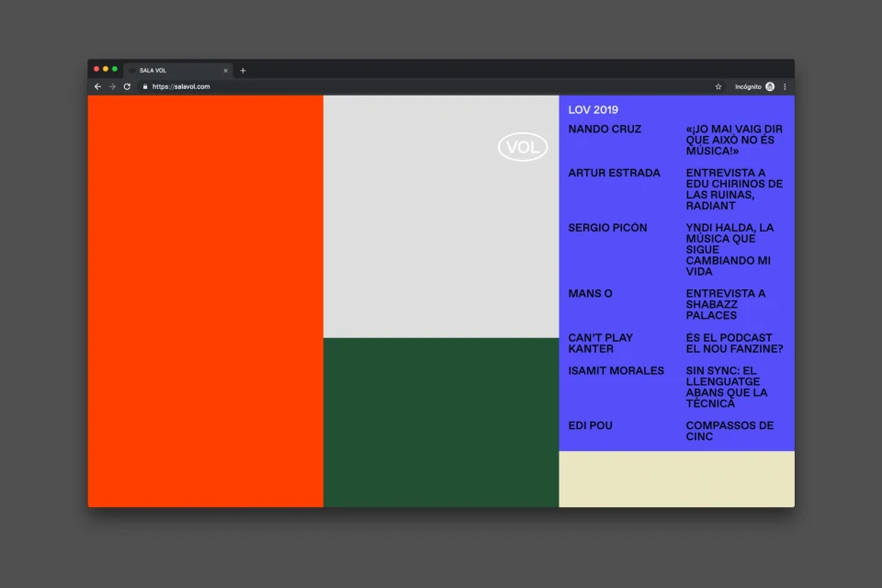Screen dimensions: 882x588
Task: Click the browser back arrow
Action: point(97,86)
